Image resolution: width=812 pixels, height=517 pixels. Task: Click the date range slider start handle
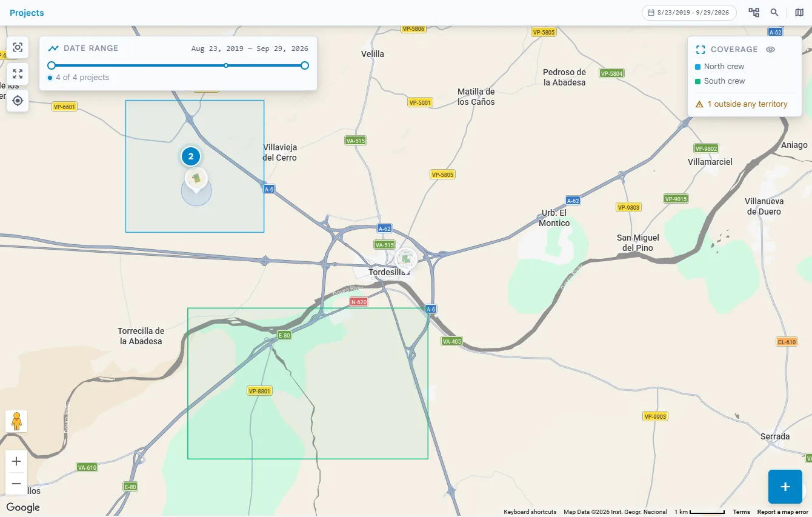52,65
